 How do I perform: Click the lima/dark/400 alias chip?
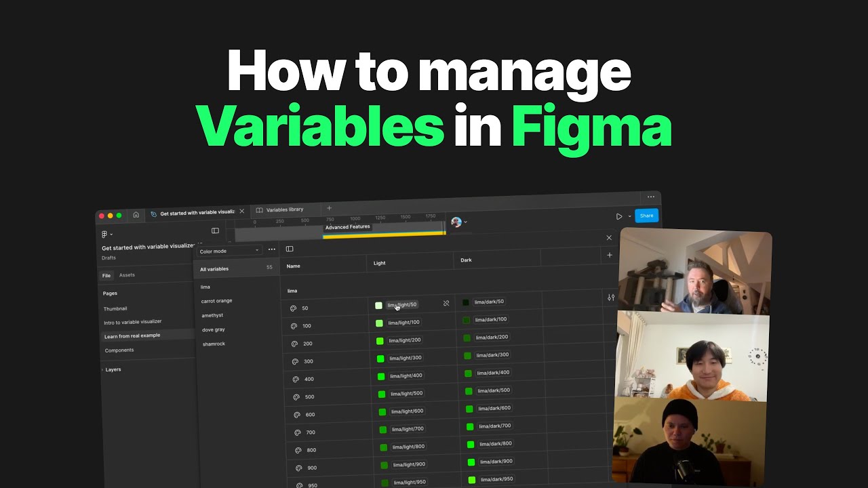(x=493, y=373)
